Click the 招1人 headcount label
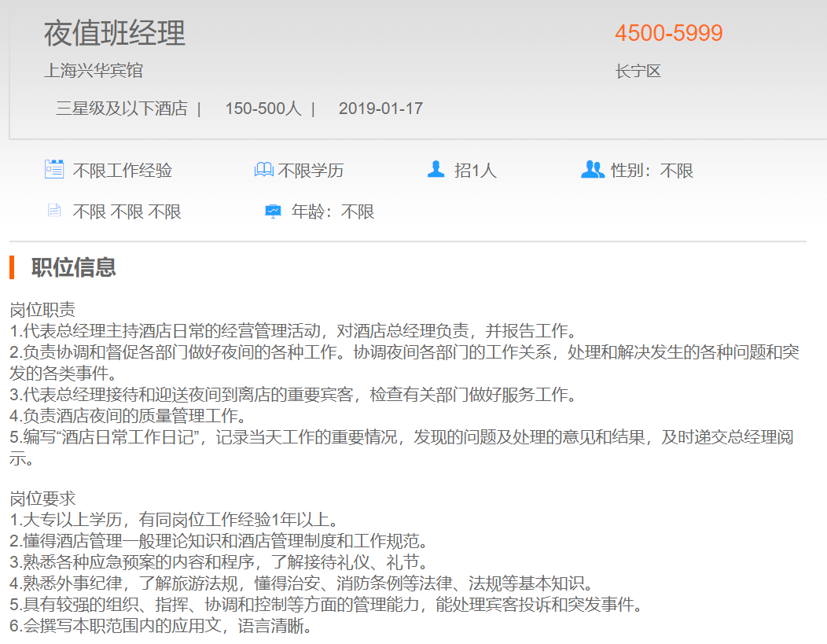Screen dimensions: 827x644 pyautogui.click(x=475, y=171)
